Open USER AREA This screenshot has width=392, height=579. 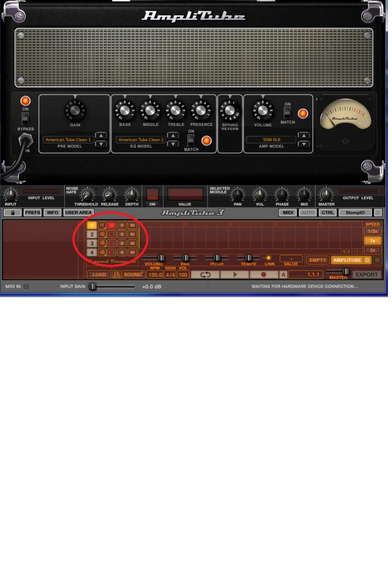[78, 212]
